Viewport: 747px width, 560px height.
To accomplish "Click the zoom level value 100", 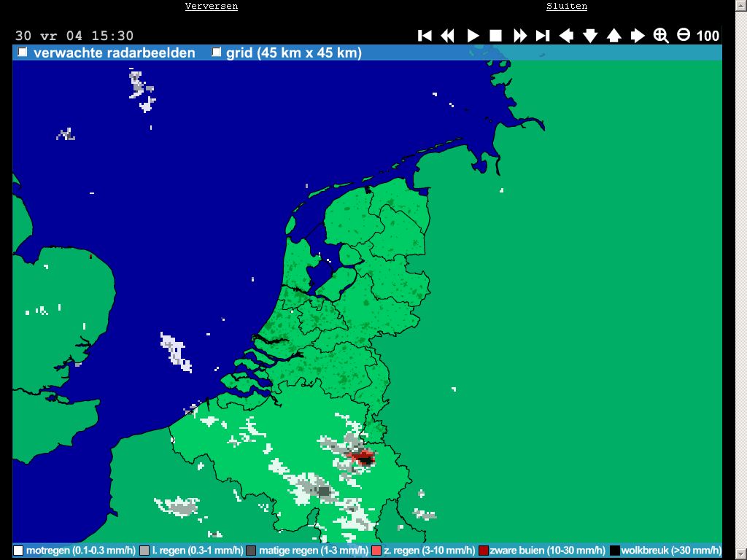I will tap(708, 36).
